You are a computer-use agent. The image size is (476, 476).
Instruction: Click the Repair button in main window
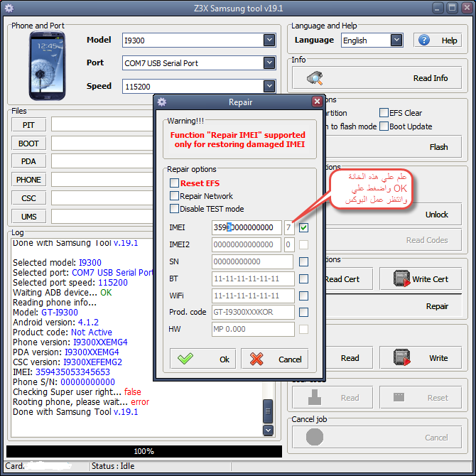coord(394,306)
